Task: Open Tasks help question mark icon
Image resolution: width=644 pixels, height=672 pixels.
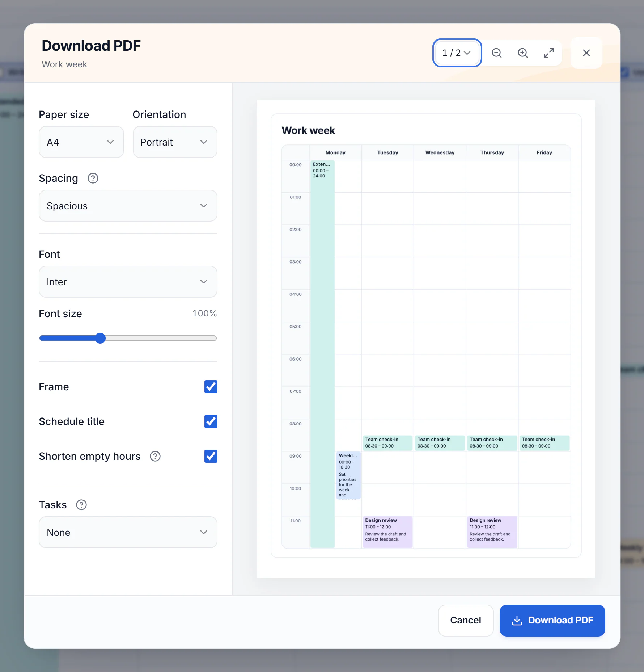Action: click(x=81, y=505)
